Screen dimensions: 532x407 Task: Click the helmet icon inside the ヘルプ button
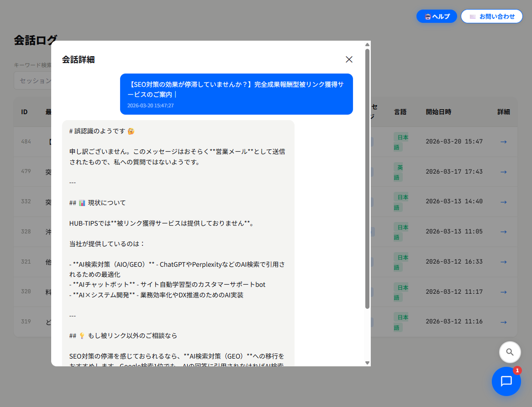(x=428, y=16)
